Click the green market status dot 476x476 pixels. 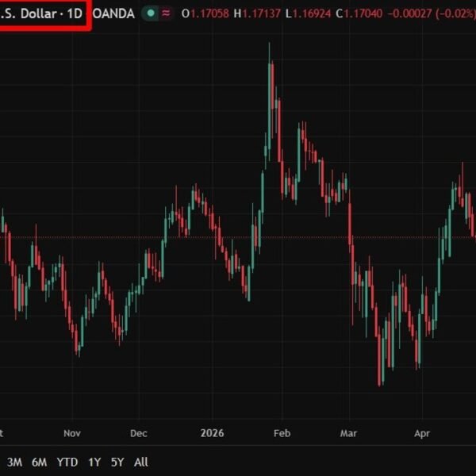pyautogui.click(x=151, y=13)
